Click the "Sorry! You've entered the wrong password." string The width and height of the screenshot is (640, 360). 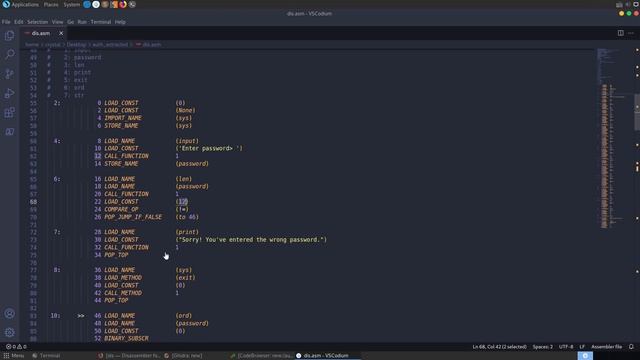pyautogui.click(x=251, y=240)
